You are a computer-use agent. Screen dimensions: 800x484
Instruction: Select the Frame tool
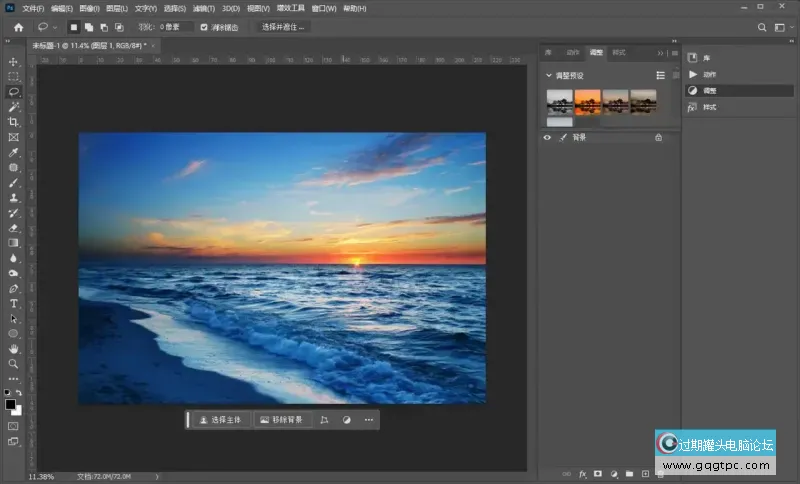(x=13, y=137)
